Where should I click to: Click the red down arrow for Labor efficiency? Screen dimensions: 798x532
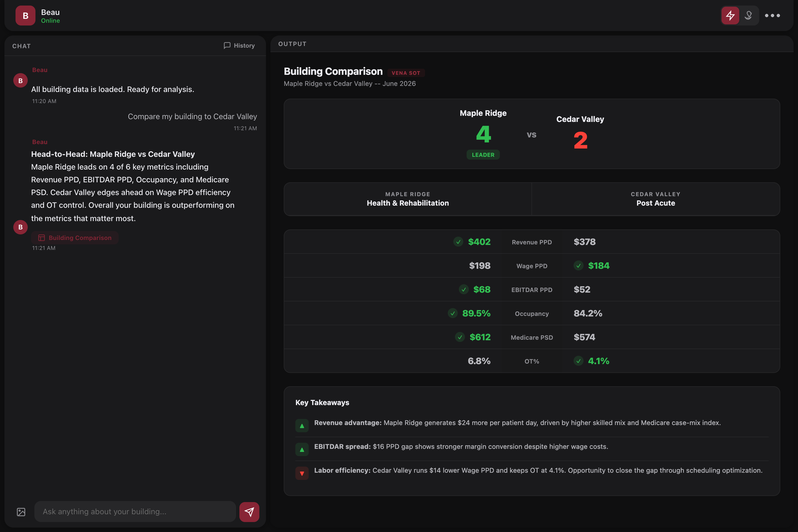302,473
